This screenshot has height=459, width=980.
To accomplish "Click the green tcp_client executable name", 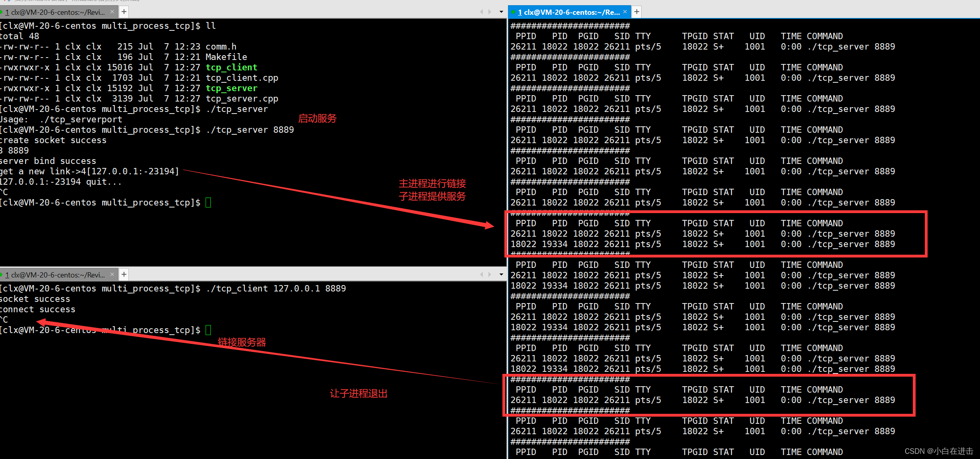I will click(x=232, y=67).
